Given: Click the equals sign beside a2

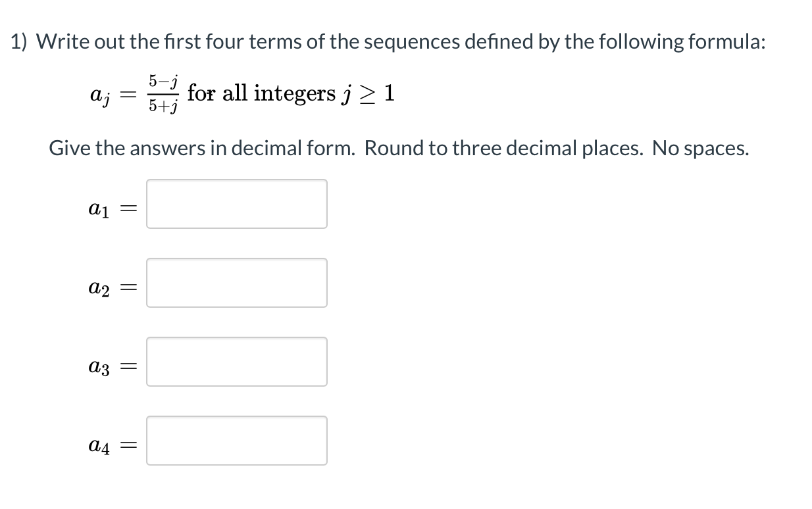Looking at the screenshot, I should point(130,286).
